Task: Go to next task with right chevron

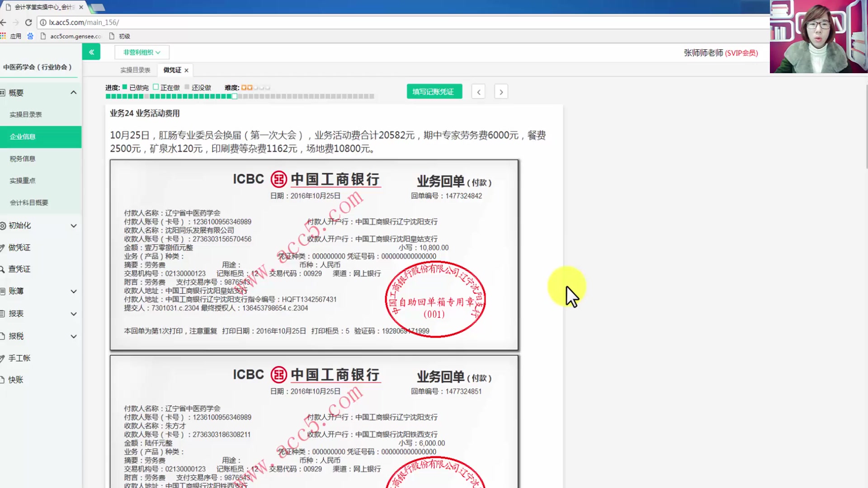Action: click(x=501, y=92)
